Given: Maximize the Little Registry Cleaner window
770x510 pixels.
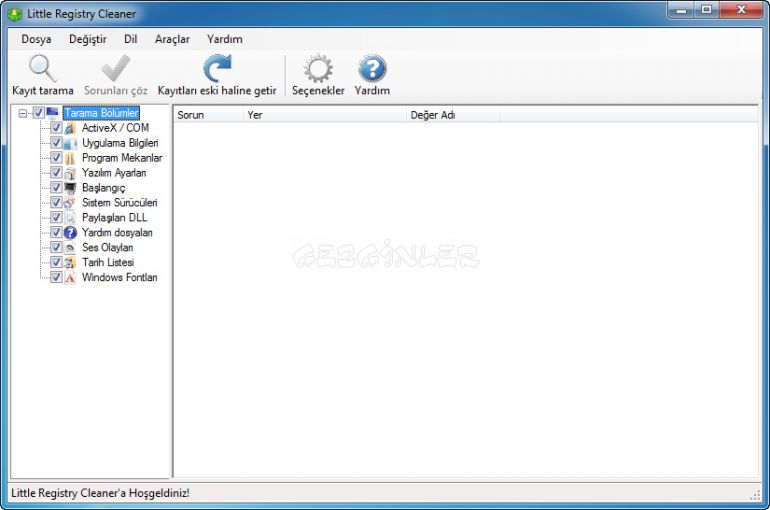Looking at the screenshot, I should point(707,10).
